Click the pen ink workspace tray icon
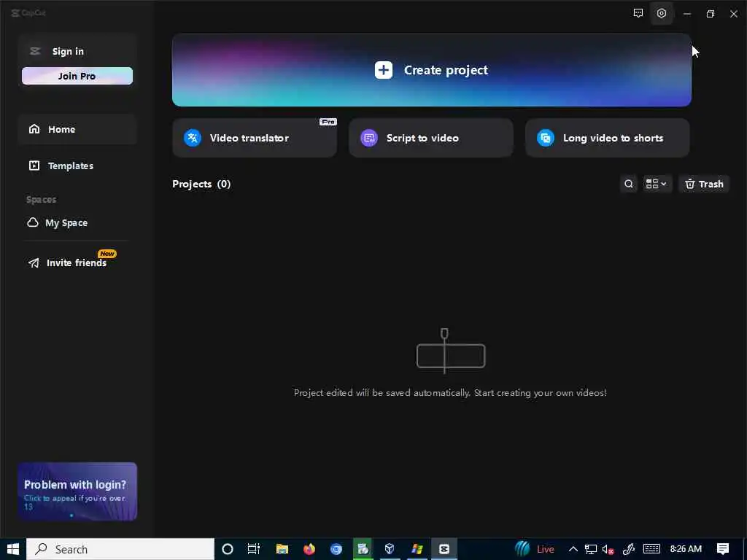 pyautogui.click(x=629, y=550)
